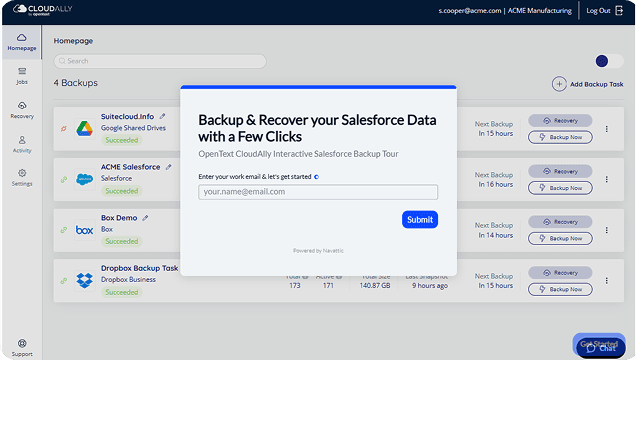Open the Jobs section in sidebar

click(21, 74)
